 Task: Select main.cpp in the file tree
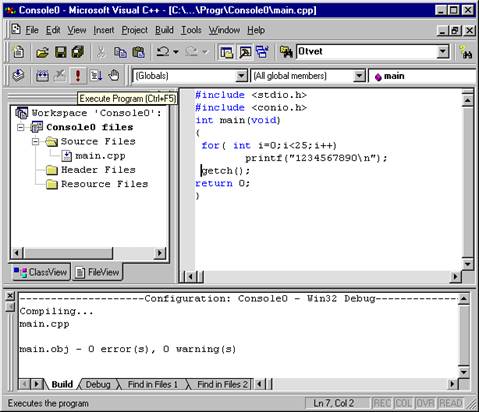pyautogui.click(x=100, y=156)
